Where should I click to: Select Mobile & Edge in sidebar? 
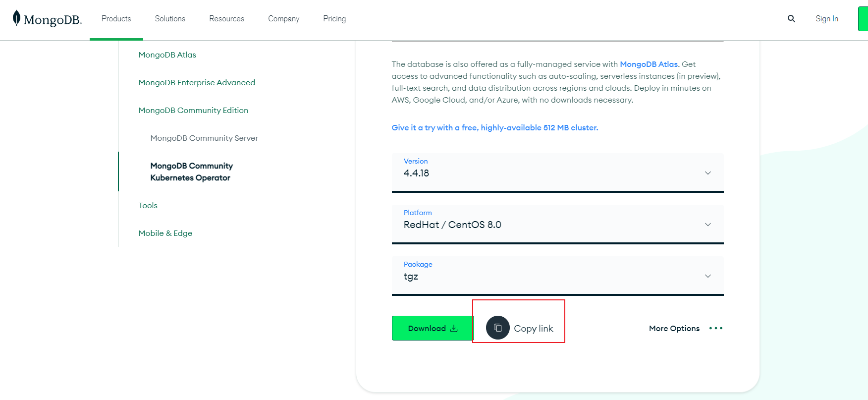pos(165,233)
